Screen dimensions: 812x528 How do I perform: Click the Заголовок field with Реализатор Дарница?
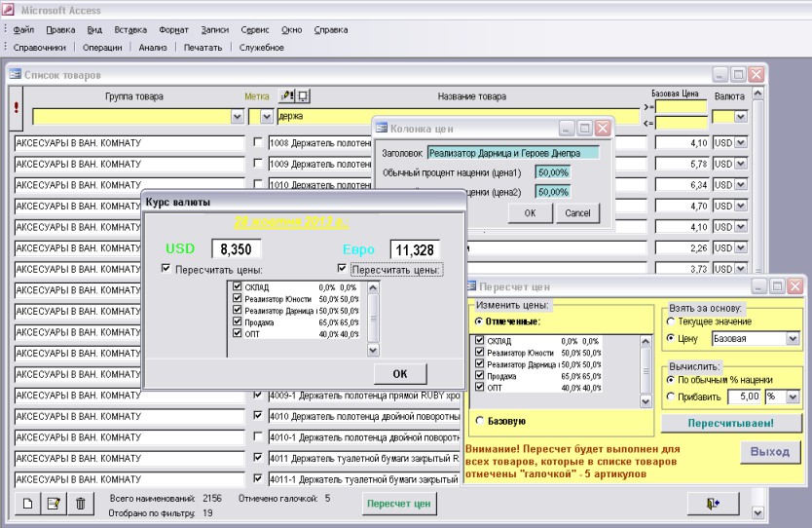[x=513, y=153]
